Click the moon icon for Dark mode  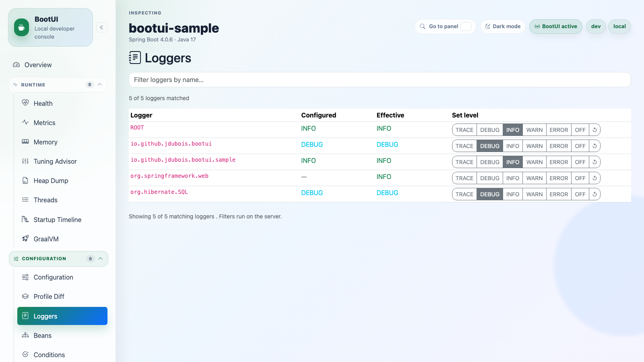488,27
